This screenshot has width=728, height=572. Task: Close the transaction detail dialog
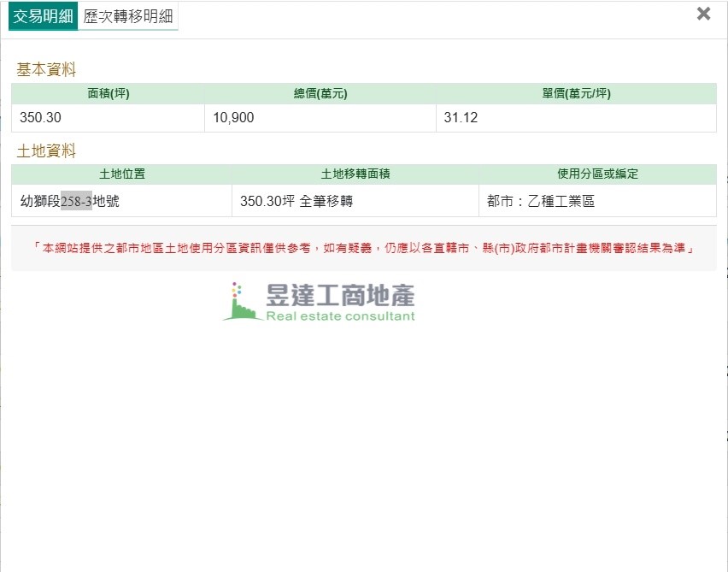pos(703,14)
